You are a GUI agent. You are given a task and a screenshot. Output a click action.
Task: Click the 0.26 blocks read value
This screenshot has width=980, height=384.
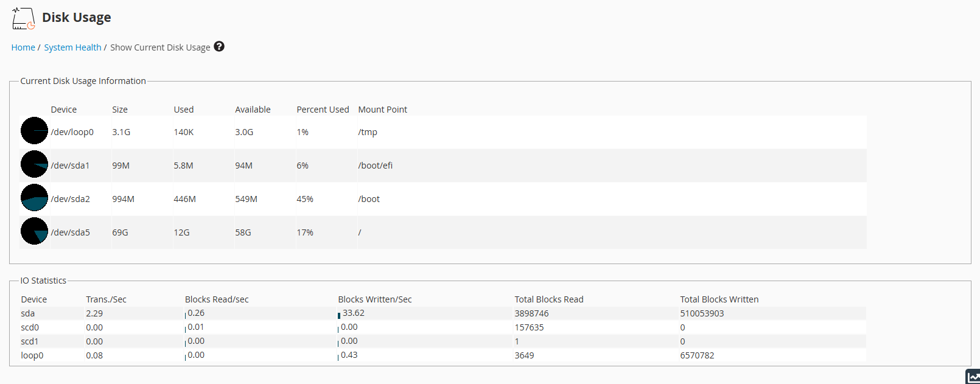196,313
